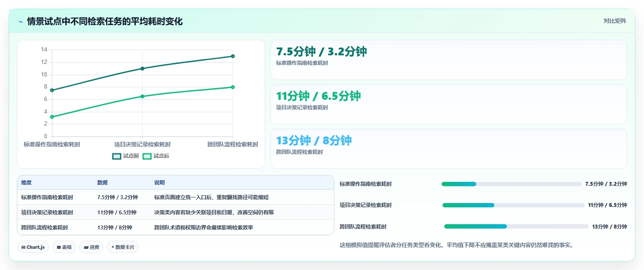
Task: Click progress label 项目决策记录检索耗时
Action: point(366,205)
